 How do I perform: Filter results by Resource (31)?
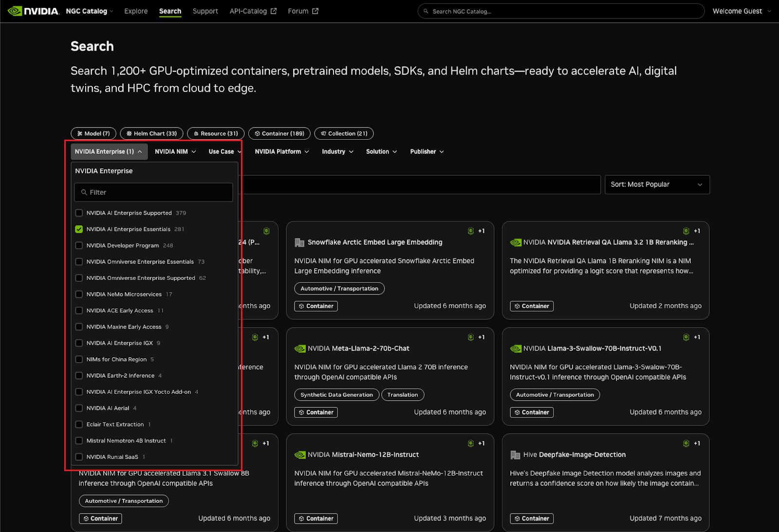(x=216, y=133)
